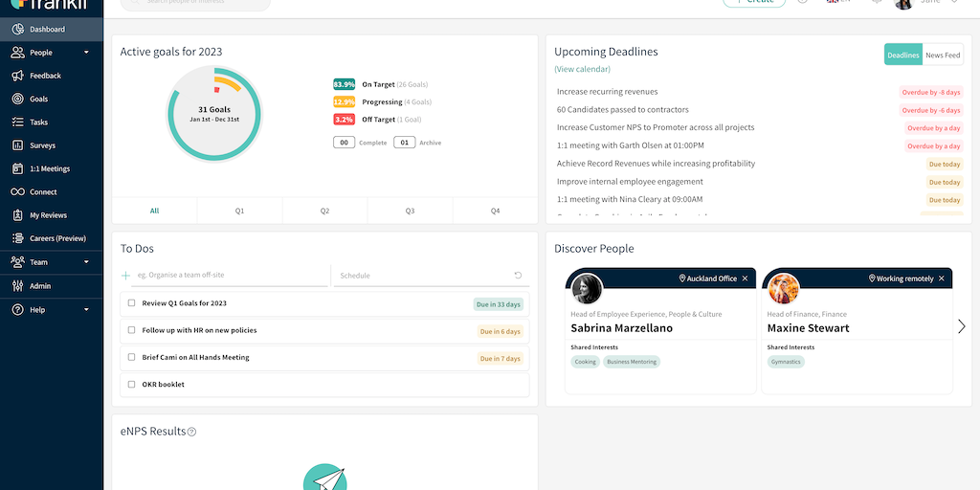Open the Tasks checklist icon
The image size is (980, 490).
tap(17, 122)
